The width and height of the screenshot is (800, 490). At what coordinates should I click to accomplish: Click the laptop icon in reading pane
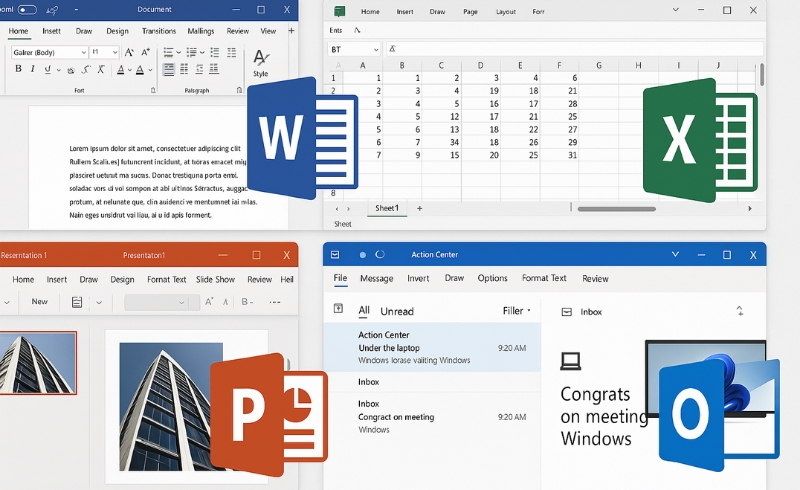coord(570,361)
